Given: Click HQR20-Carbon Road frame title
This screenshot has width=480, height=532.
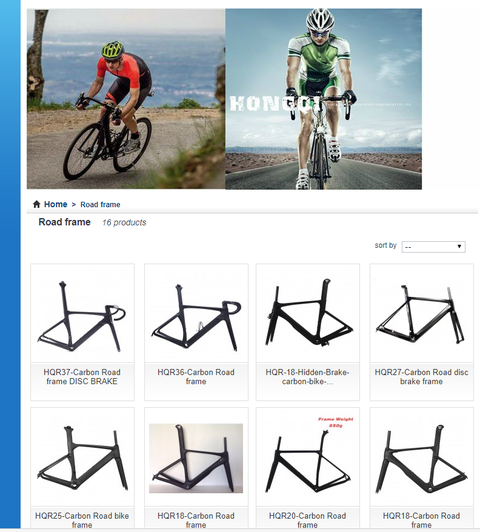Looking at the screenshot, I should [x=308, y=520].
